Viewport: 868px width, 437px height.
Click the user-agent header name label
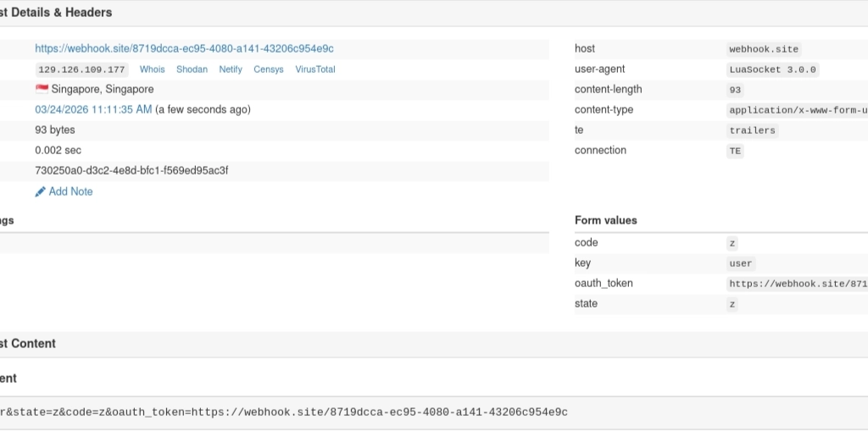click(x=599, y=69)
